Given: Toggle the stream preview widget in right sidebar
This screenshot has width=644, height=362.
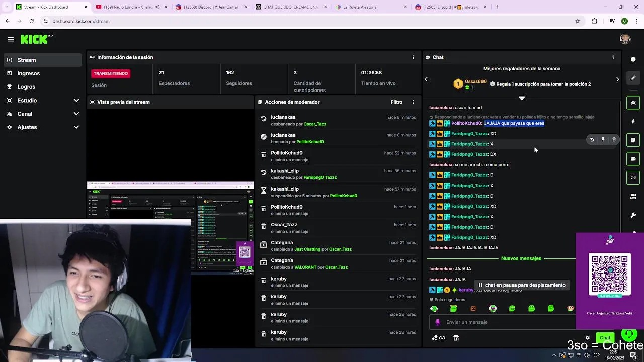Looking at the screenshot, I should [633, 103].
